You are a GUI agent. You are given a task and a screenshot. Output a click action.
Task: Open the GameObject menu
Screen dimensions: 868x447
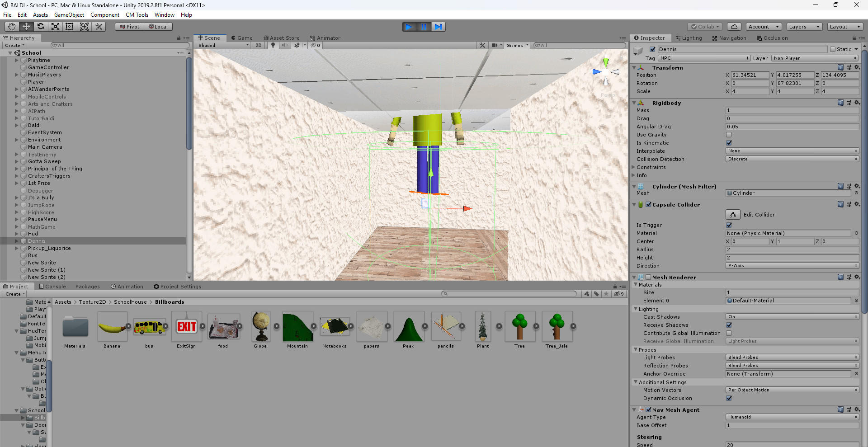69,15
